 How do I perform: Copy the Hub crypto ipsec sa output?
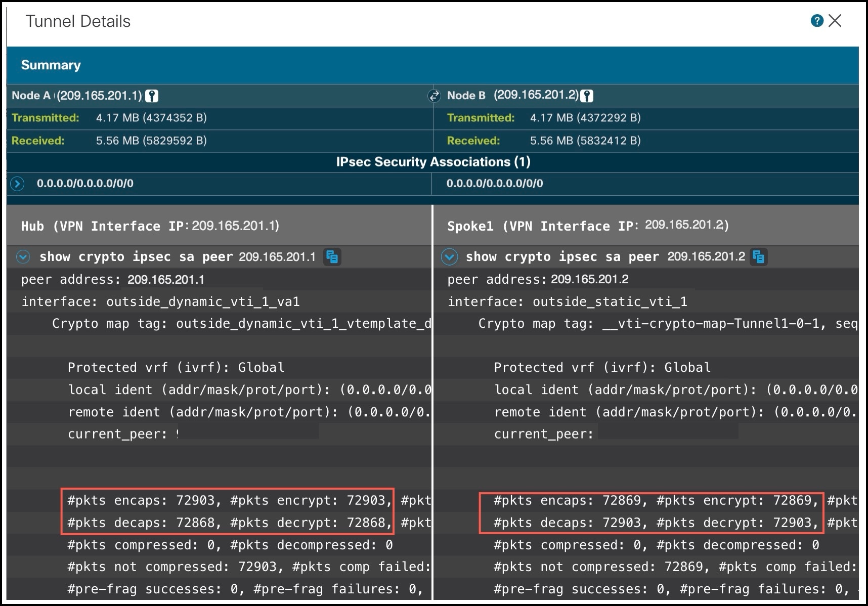[332, 257]
